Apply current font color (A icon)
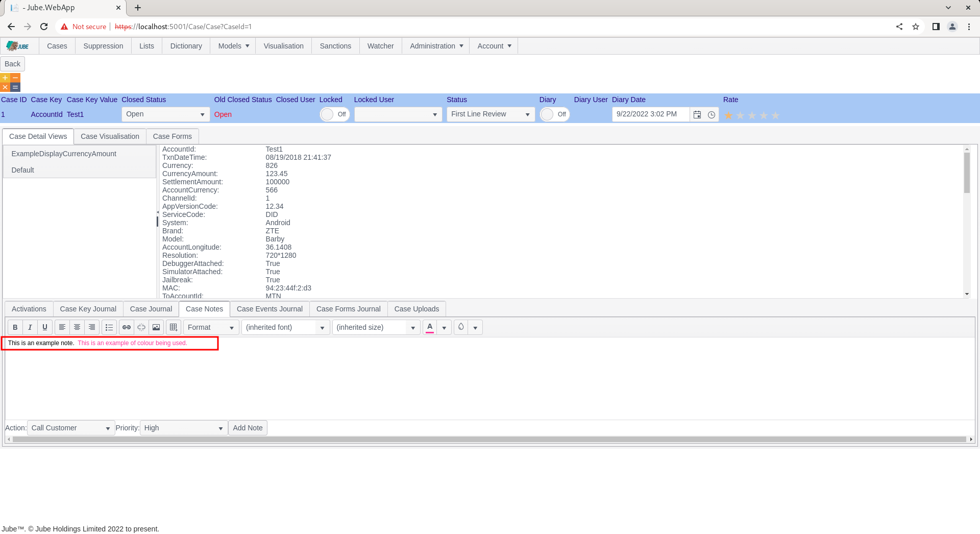This screenshot has height=534, width=980. tap(430, 327)
